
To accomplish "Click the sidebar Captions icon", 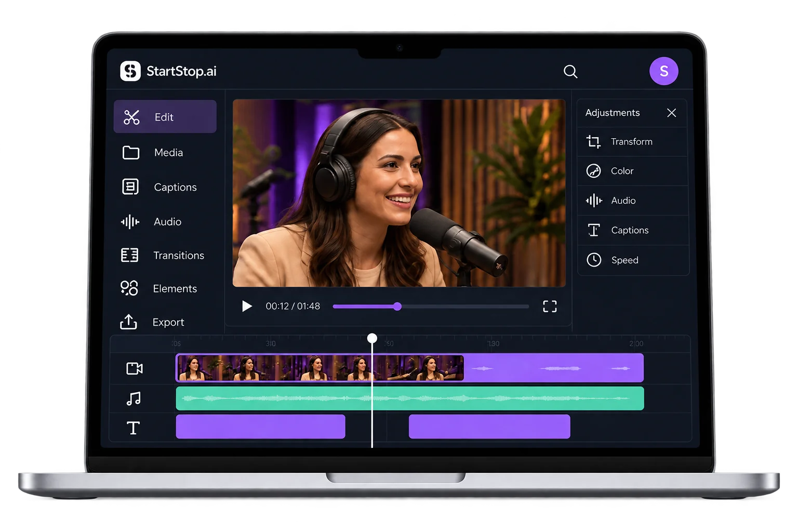I will tap(130, 187).
